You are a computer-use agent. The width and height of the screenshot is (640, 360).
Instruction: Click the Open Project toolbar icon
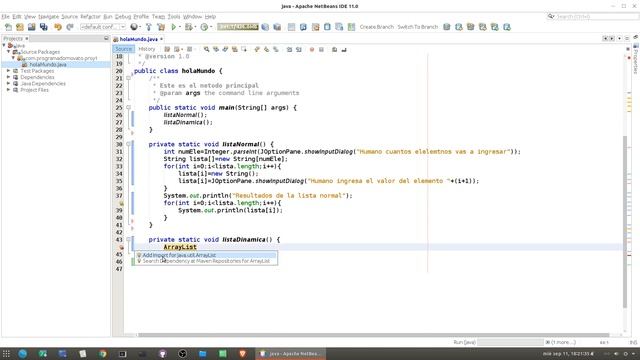click(x=31, y=27)
